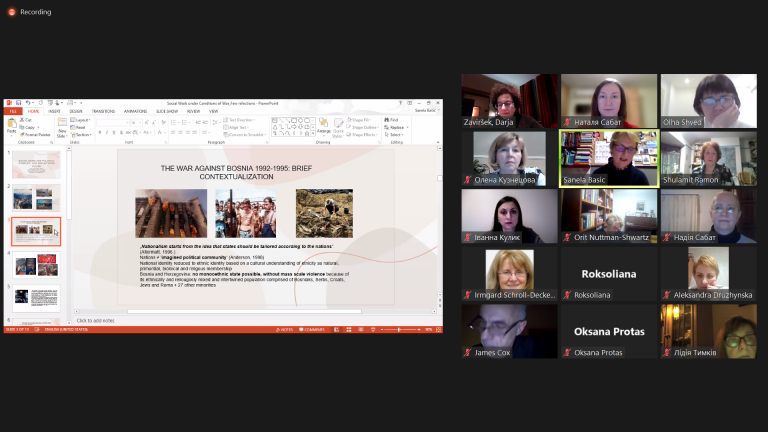Viewport: 768px width, 432px height.
Task: Toggle Bold formatting in Font group
Action: point(100,133)
